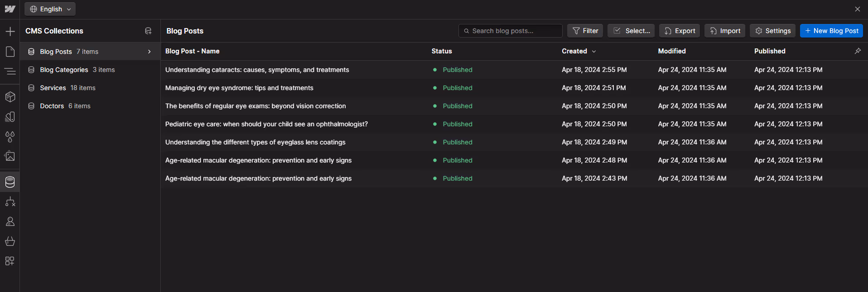Select the Blog Categories collection
Image resolution: width=868 pixels, height=292 pixels.
tap(64, 70)
